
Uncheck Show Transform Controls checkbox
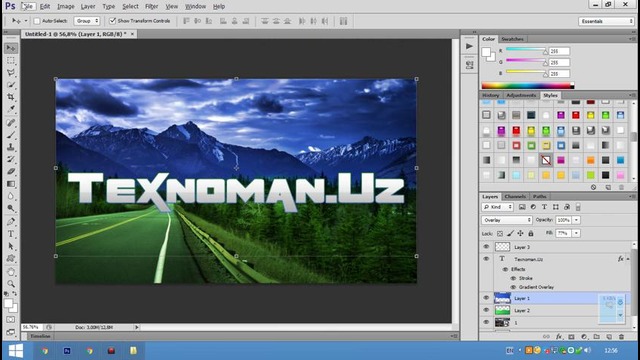(x=113, y=21)
